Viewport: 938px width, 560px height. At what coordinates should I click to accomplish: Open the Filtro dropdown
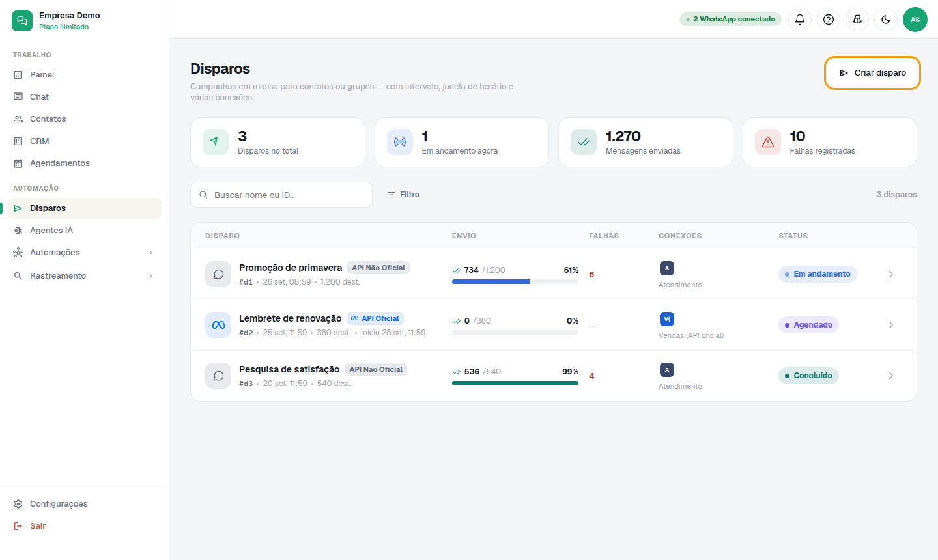pos(404,195)
